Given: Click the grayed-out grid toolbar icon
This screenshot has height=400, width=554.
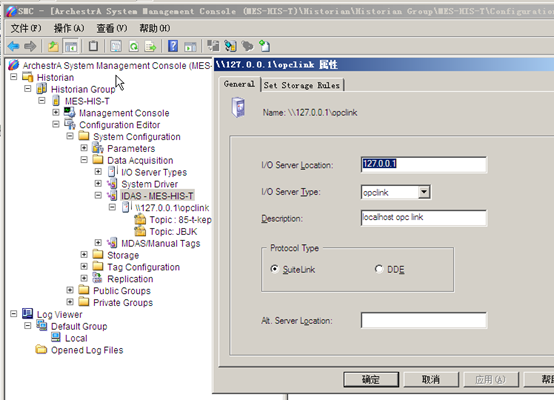Looking at the screenshot, I should coord(213,46).
